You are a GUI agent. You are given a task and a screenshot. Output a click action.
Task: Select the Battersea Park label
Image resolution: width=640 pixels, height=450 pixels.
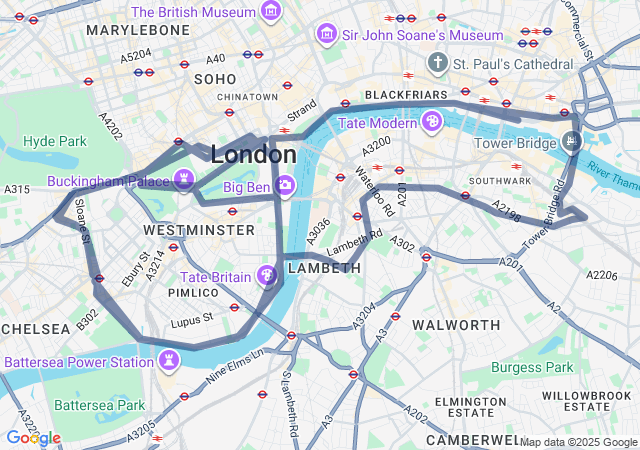100,405
